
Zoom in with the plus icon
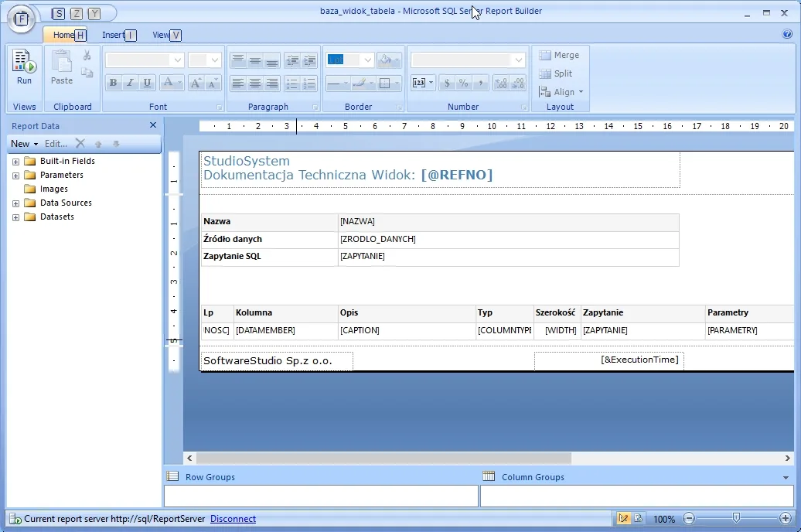click(x=786, y=518)
